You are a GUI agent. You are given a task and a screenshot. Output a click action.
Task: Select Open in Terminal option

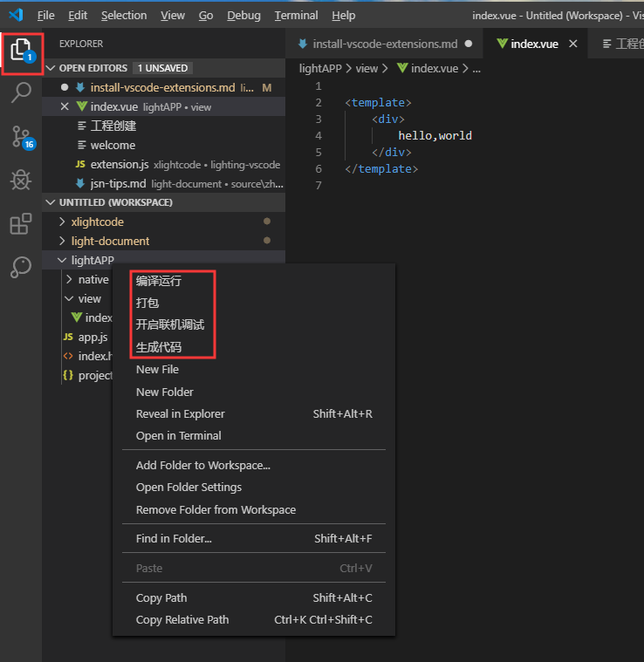click(x=178, y=435)
